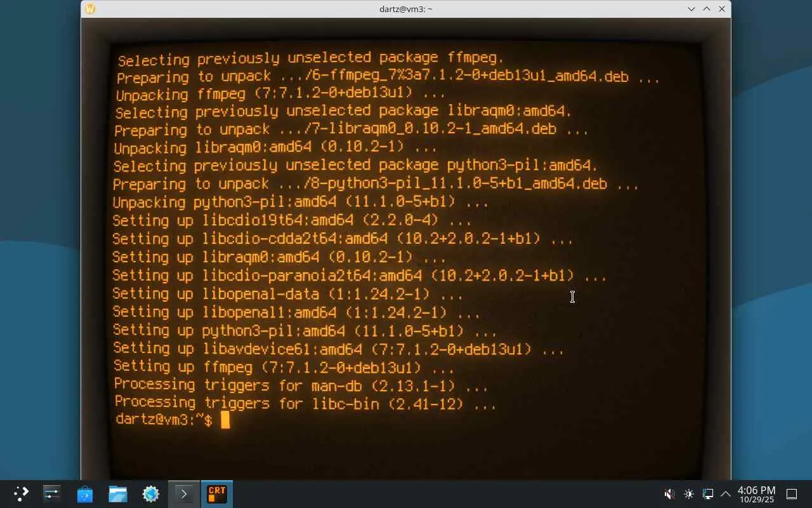
Task: Open the gear settings app in taskbar
Action: click(x=151, y=494)
